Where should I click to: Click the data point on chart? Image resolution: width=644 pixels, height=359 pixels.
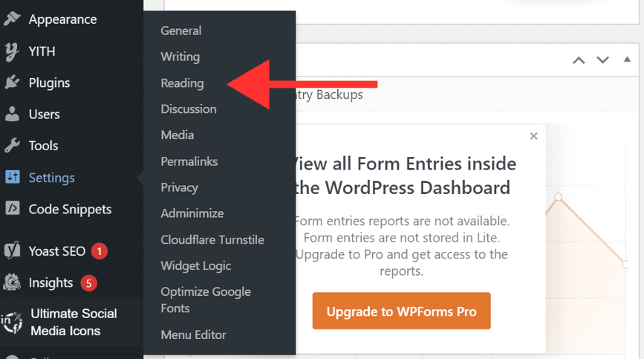[558, 197]
